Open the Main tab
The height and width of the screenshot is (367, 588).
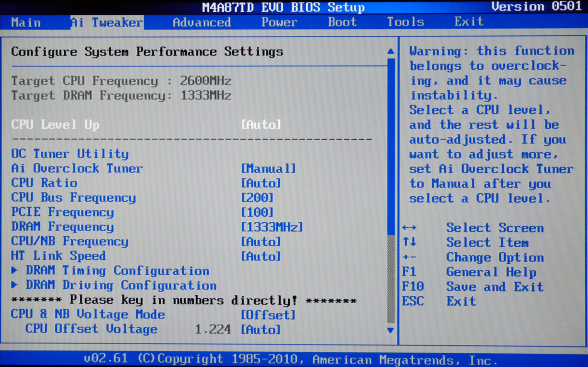click(25, 22)
